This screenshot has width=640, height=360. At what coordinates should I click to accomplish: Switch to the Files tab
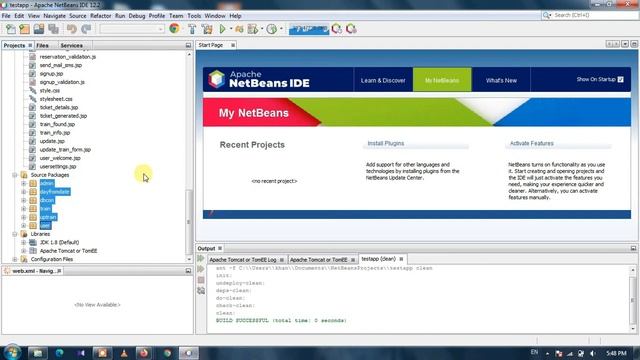(42, 45)
